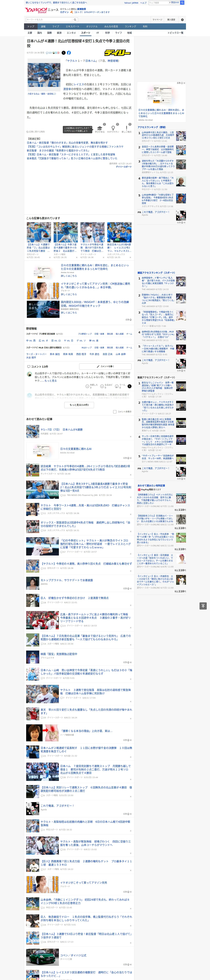Click the blue search magnifier button in header
The image size is (210, 980).
click(182, 3)
